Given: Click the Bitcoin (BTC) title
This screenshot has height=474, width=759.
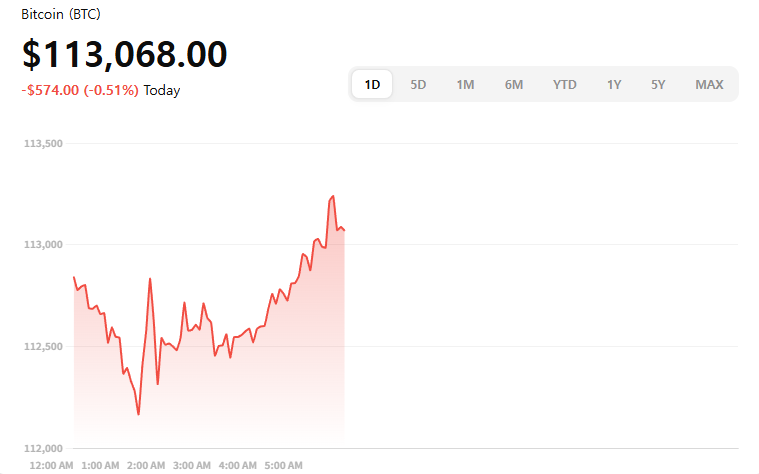Looking at the screenshot, I should [61, 15].
